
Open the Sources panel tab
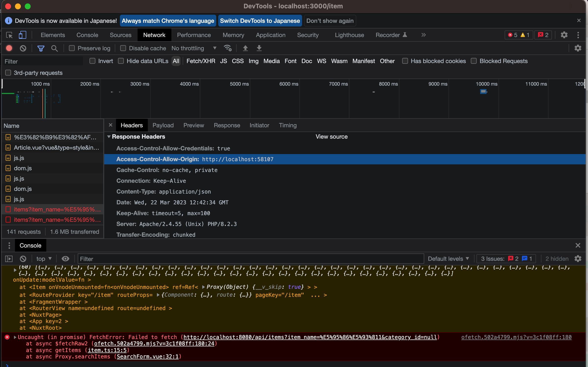pyautogui.click(x=120, y=35)
